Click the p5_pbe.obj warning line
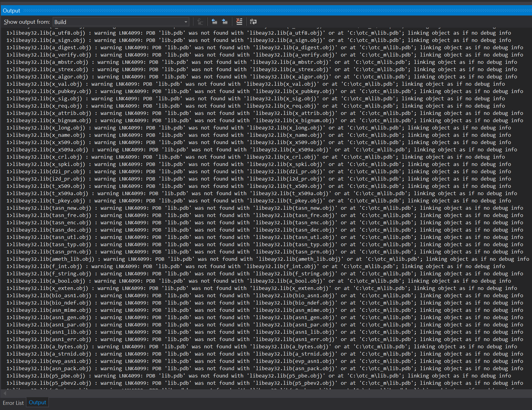 259,376
